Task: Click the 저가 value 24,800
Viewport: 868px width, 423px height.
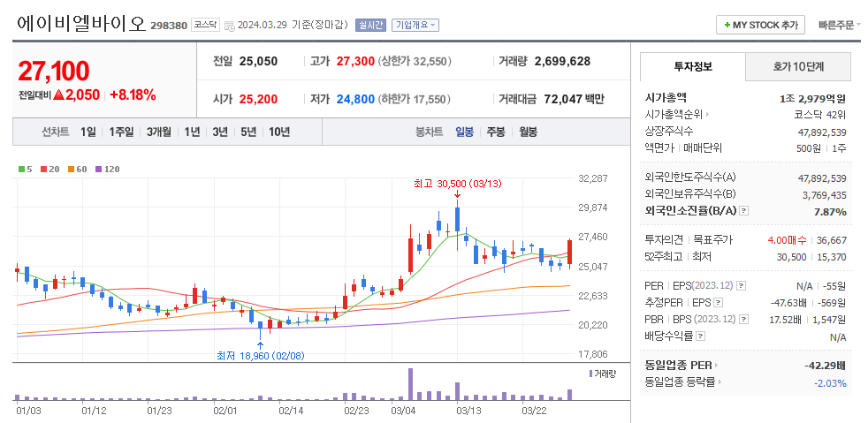Action: click(x=355, y=100)
